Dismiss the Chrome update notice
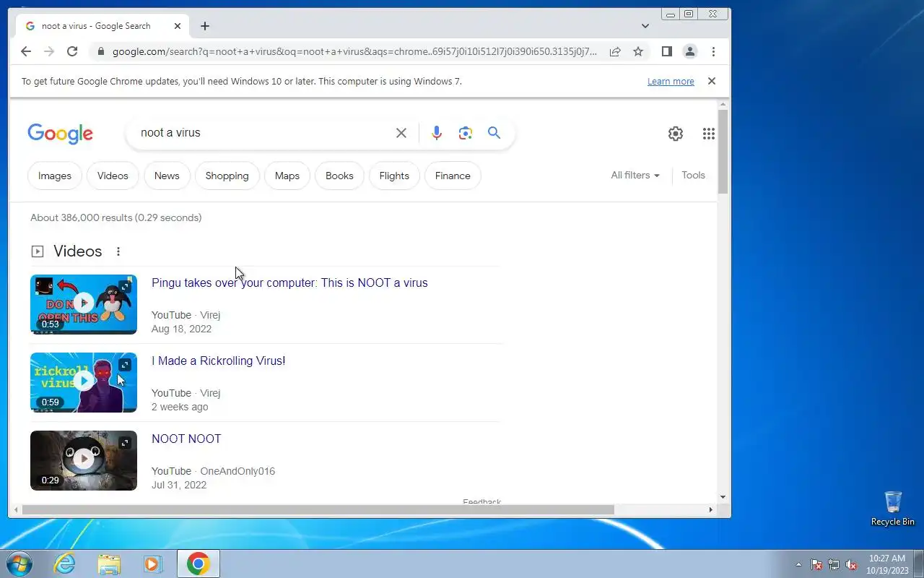 coord(712,81)
